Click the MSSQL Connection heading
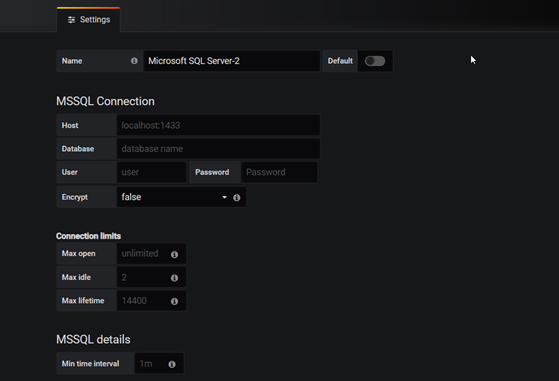Image resolution: width=559 pixels, height=381 pixels. (x=105, y=101)
